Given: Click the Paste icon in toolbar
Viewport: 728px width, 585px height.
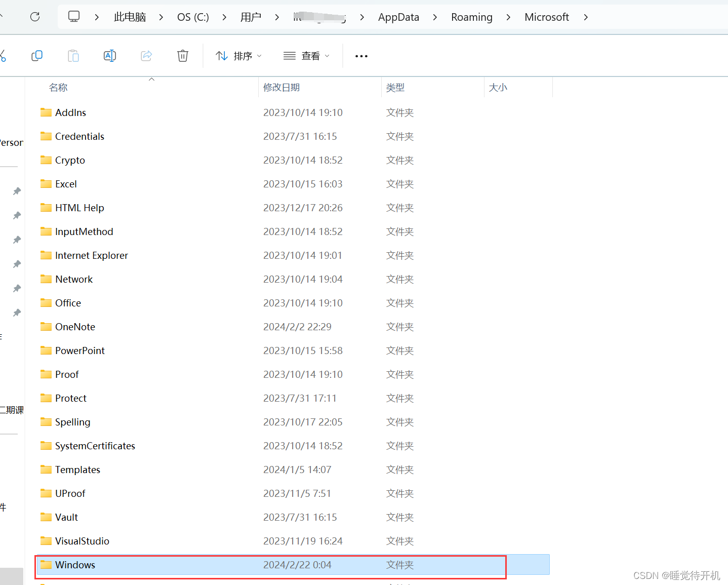Looking at the screenshot, I should pos(73,56).
